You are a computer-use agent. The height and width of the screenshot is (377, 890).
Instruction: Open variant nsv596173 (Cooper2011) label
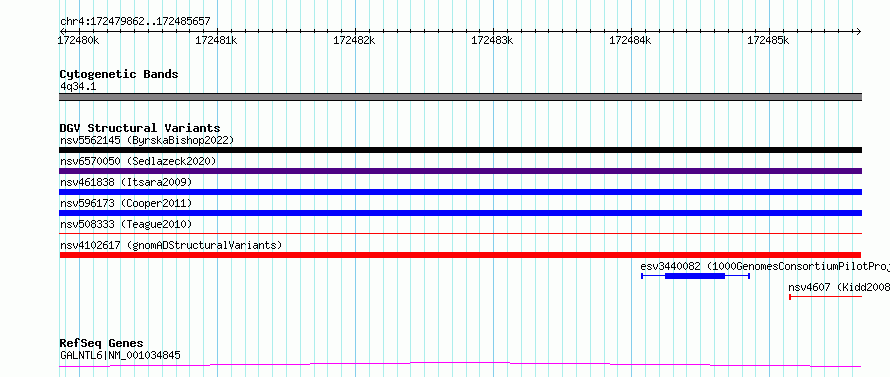click(x=126, y=203)
